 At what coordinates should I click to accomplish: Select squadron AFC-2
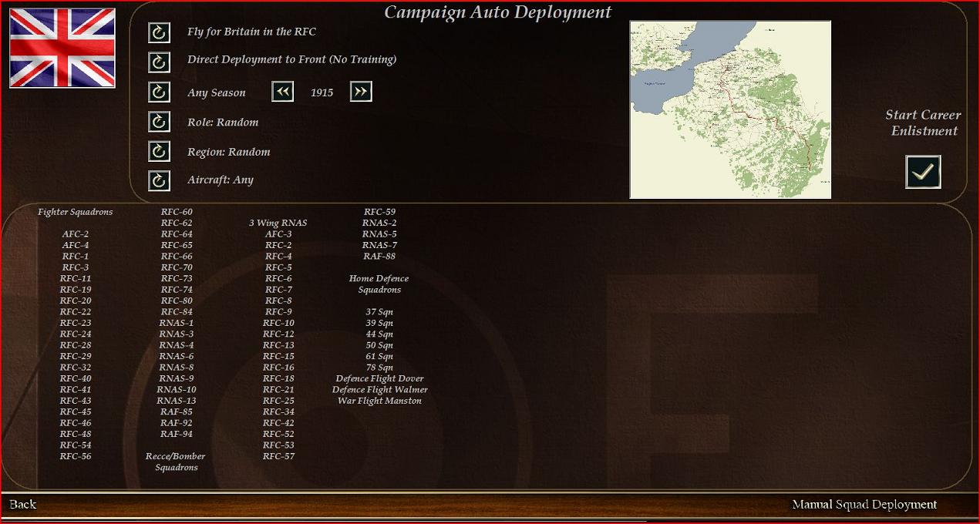click(x=76, y=234)
